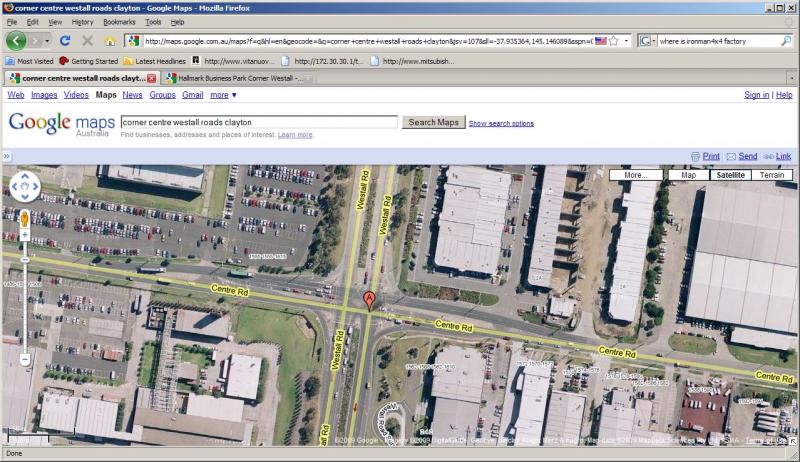Pan the map right with arrow
The width and height of the screenshot is (800, 462).
[x=36, y=187]
